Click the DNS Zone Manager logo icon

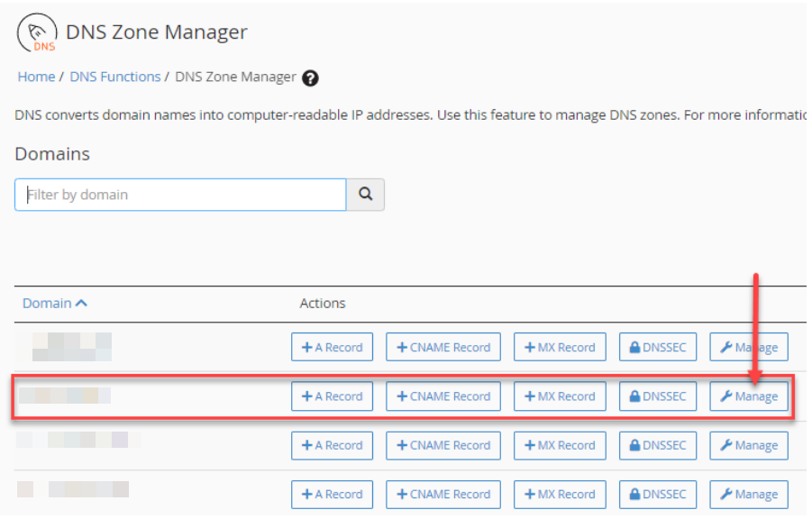[37, 33]
